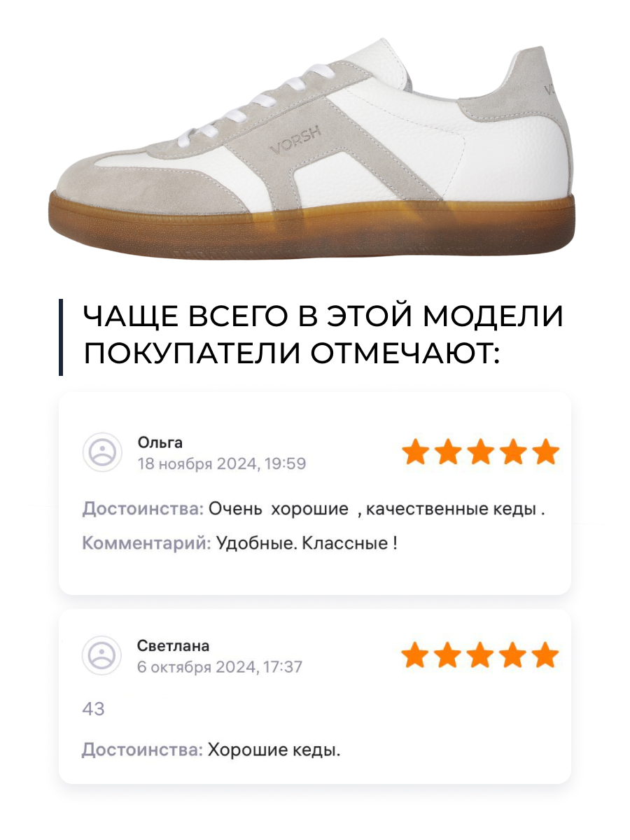This screenshot has width=630, height=840.
Task: Open reviewer name Ольга
Action: (x=160, y=442)
